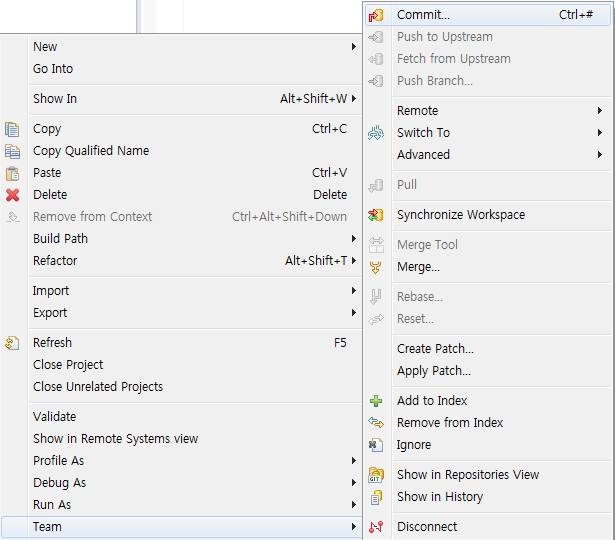Click the Paste clipboard icon
This screenshot has width=615, height=540.
(12, 173)
